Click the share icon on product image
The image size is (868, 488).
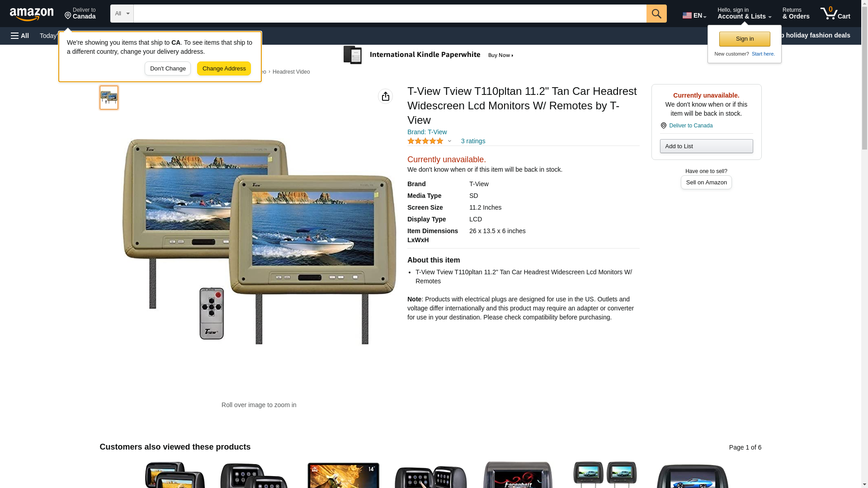point(385,96)
